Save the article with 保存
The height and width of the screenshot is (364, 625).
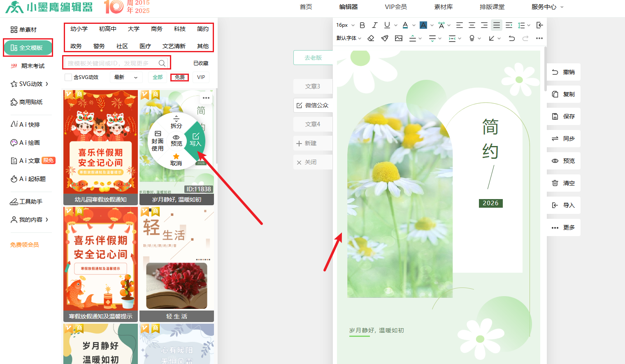pyautogui.click(x=564, y=116)
